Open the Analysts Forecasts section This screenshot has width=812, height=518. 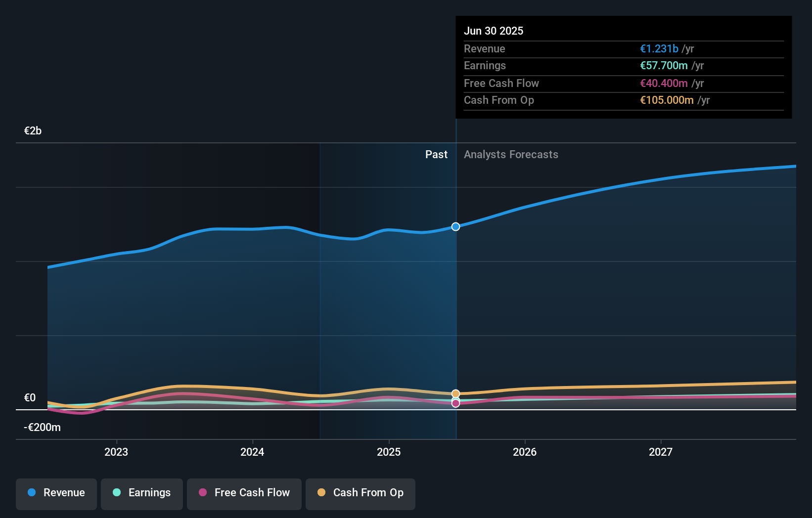pos(511,154)
